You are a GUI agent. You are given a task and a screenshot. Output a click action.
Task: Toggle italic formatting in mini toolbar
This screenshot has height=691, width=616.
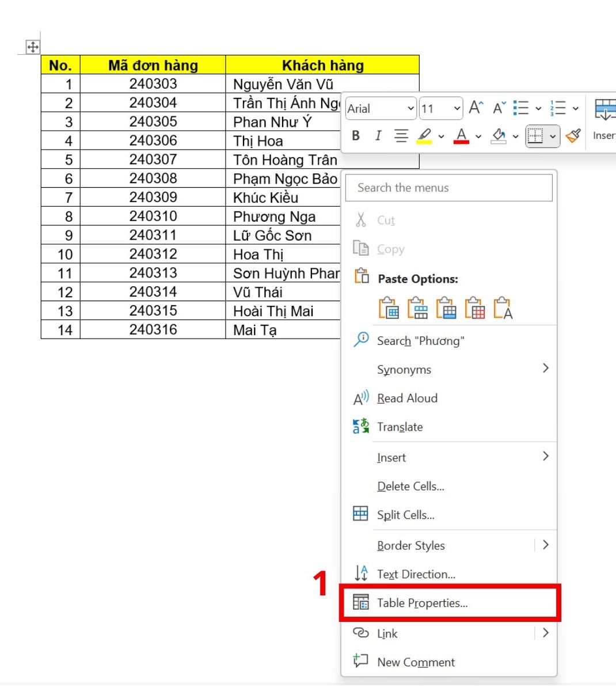[378, 136]
